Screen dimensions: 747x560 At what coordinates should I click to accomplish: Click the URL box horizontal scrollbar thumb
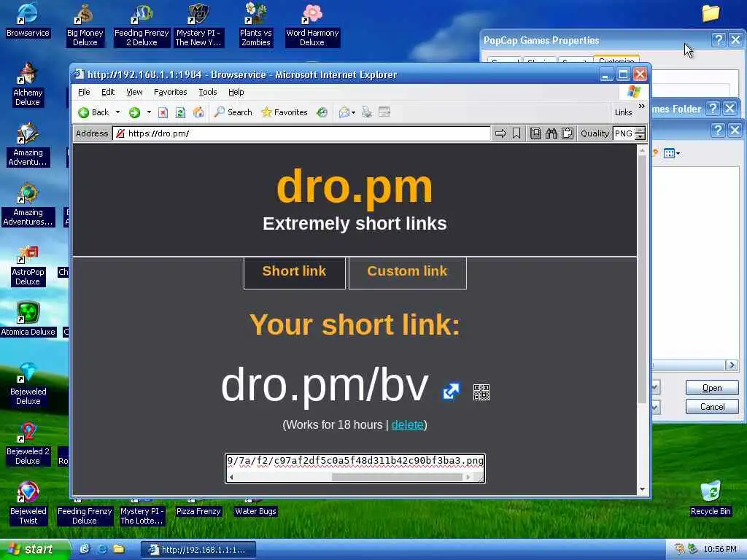tap(397, 477)
